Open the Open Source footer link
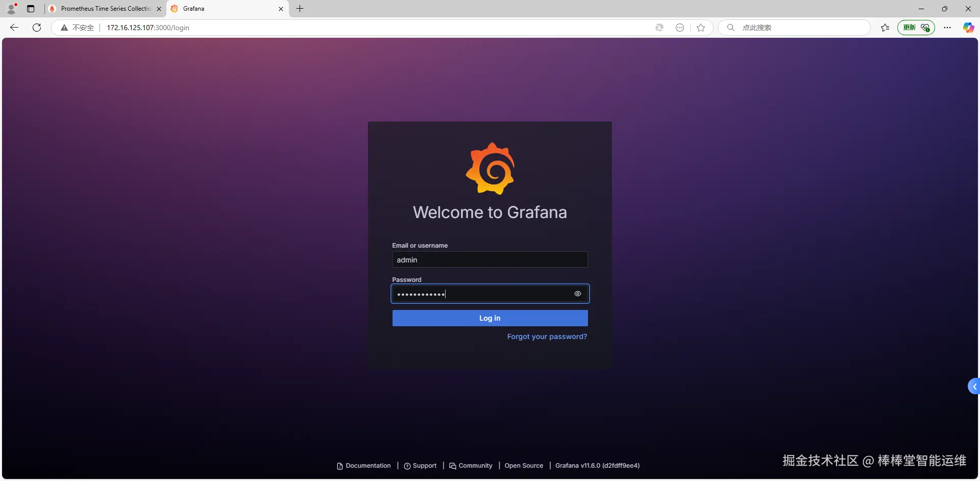 pos(524,466)
